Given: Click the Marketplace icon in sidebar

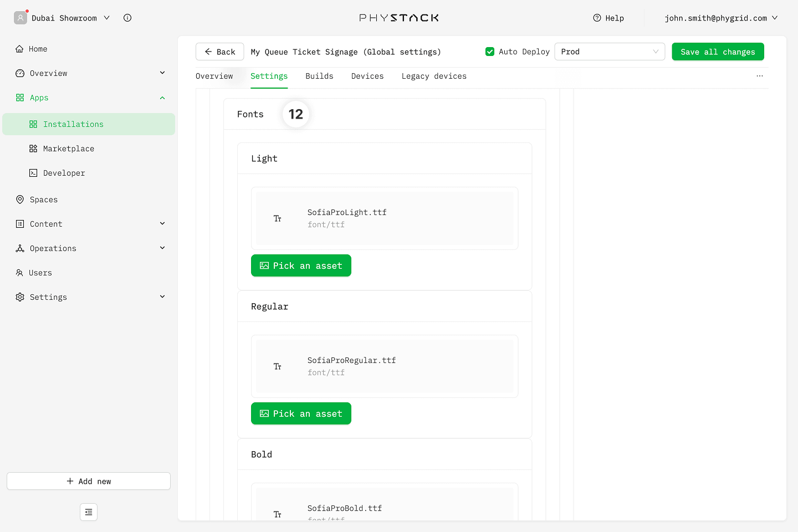Looking at the screenshot, I should [33, 149].
